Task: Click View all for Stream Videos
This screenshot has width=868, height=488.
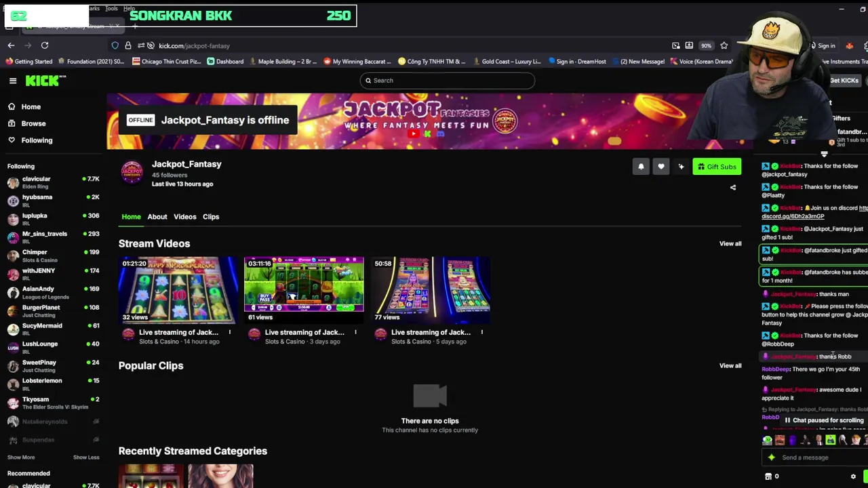Action: [730, 243]
